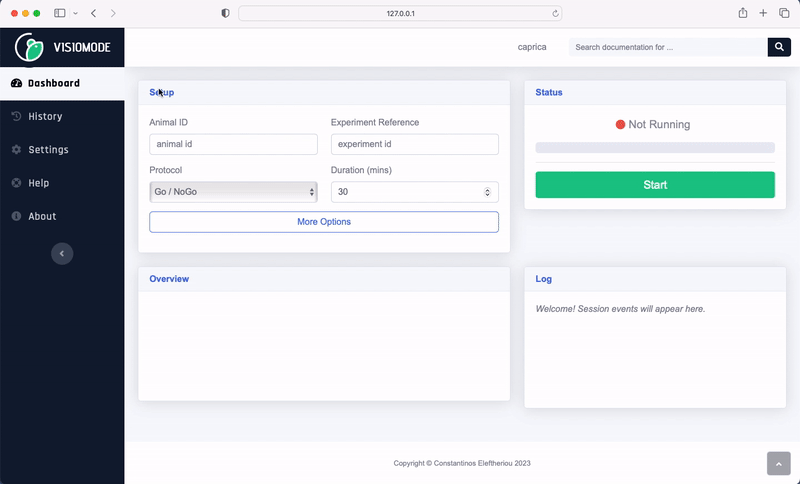Go to Settings in the sidebar
The width and height of the screenshot is (800, 484).
[48, 150]
